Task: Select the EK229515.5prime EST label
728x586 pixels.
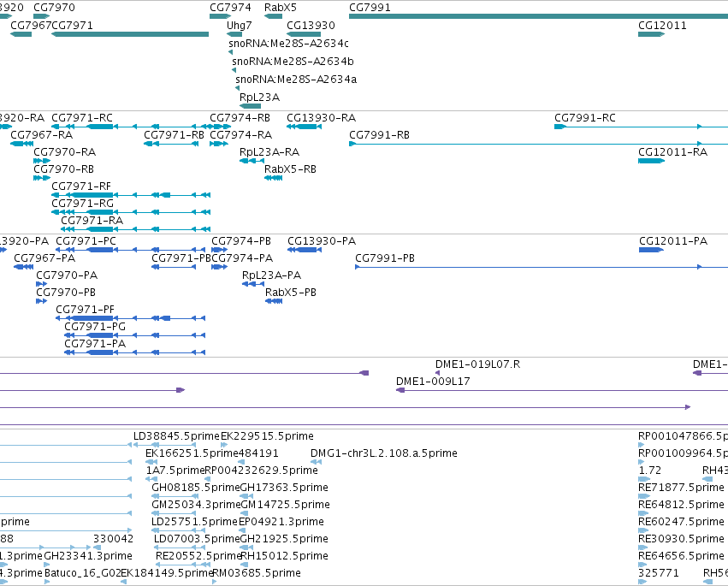Action: 267,436
